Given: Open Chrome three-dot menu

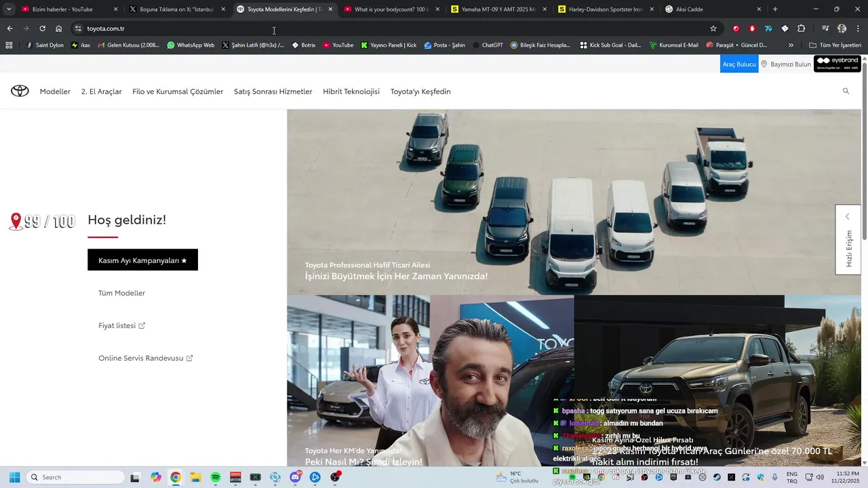Looking at the screenshot, I should [x=859, y=28].
